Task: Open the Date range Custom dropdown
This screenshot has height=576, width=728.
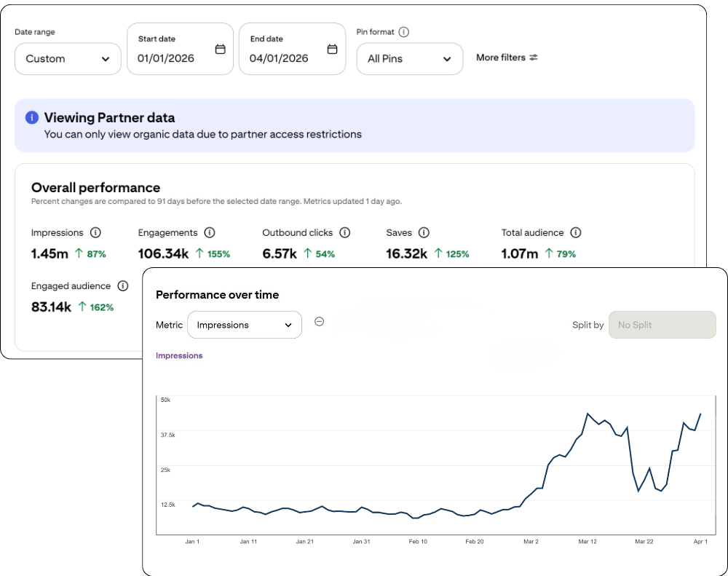Action: pos(68,59)
